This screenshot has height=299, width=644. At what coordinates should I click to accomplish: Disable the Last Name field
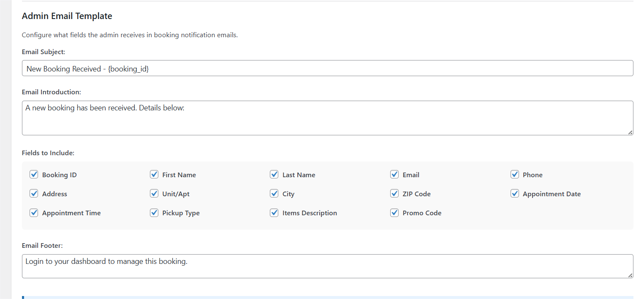click(x=274, y=174)
